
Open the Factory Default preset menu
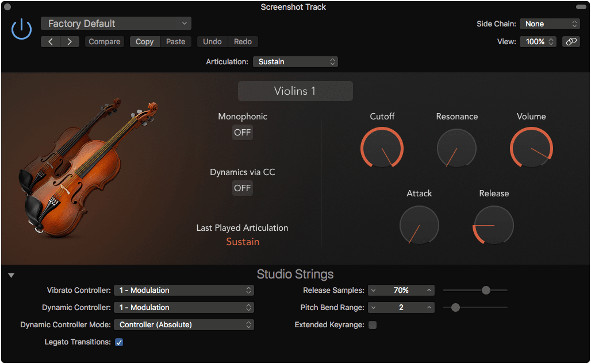point(116,24)
